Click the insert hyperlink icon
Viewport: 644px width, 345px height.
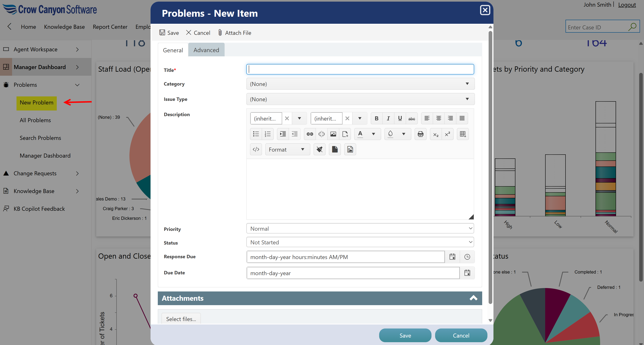tap(310, 134)
